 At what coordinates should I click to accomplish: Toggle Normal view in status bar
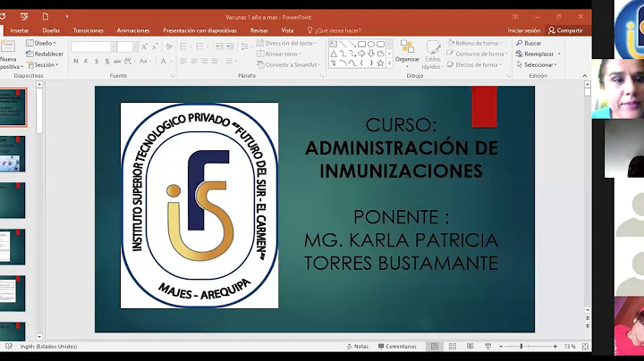tap(435, 347)
